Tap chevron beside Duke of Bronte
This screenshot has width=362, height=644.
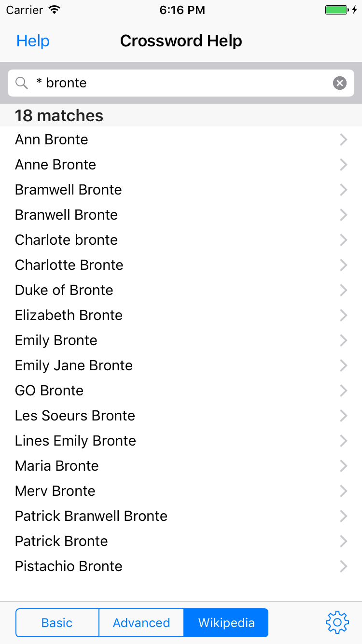point(343,290)
